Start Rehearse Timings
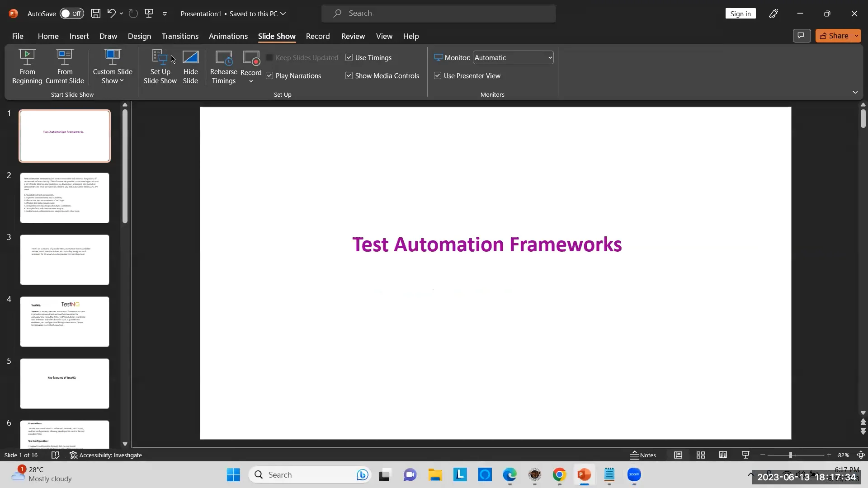 [x=223, y=67]
